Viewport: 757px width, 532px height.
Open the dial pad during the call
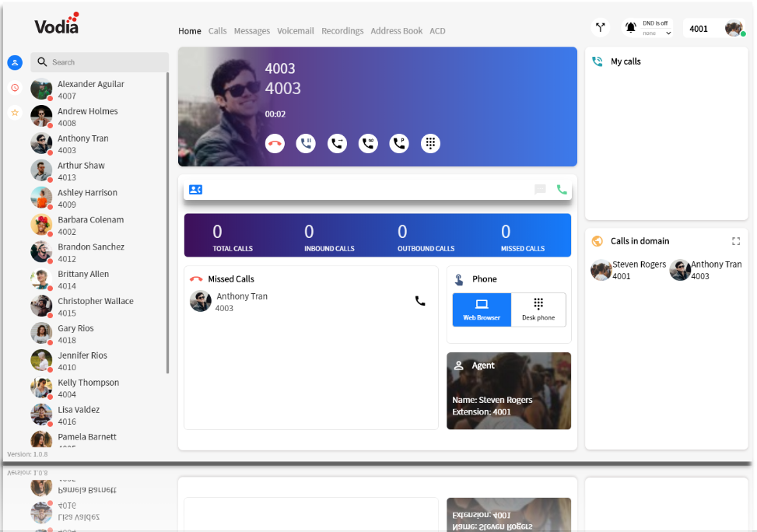tap(430, 143)
